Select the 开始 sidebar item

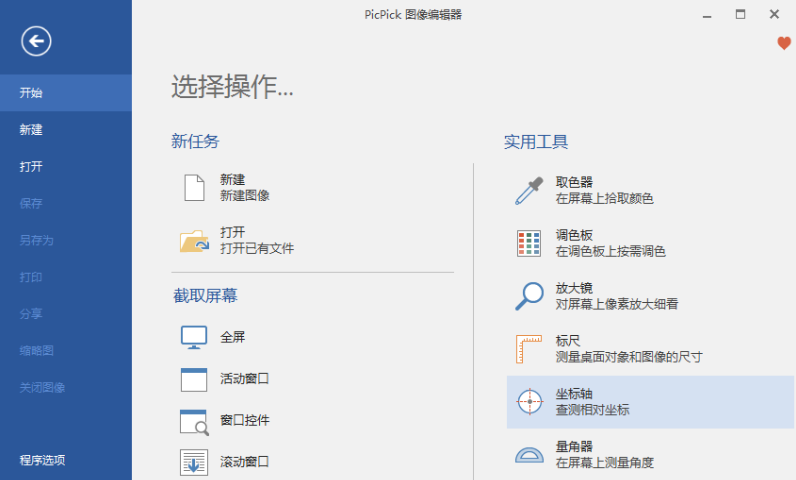tap(66, 93)
